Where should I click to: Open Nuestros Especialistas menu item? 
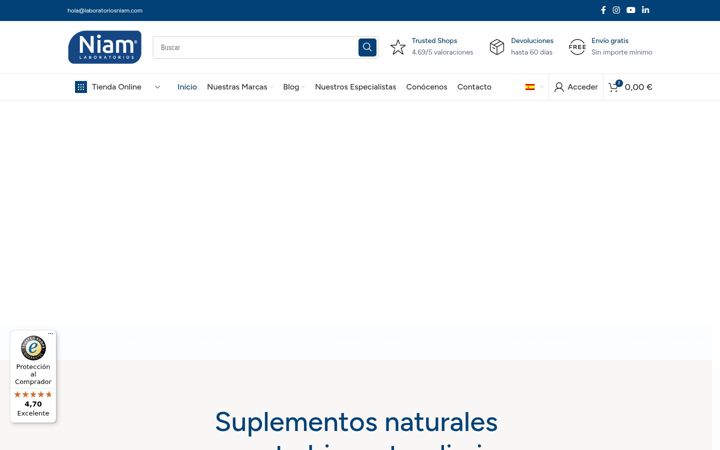pos(355,87)
